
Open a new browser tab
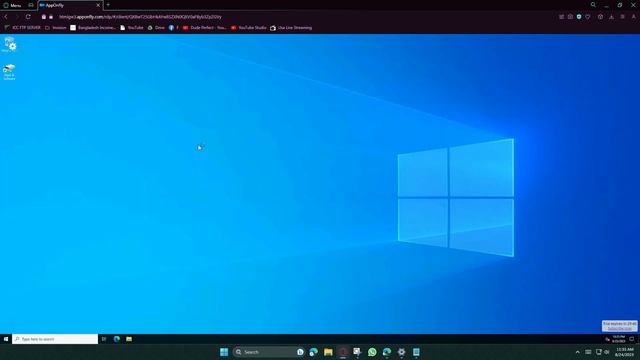(108, 5)
